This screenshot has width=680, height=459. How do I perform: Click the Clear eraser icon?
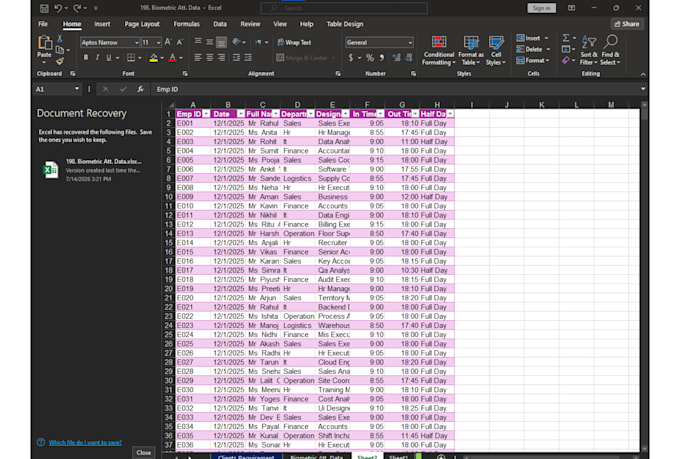566,61
